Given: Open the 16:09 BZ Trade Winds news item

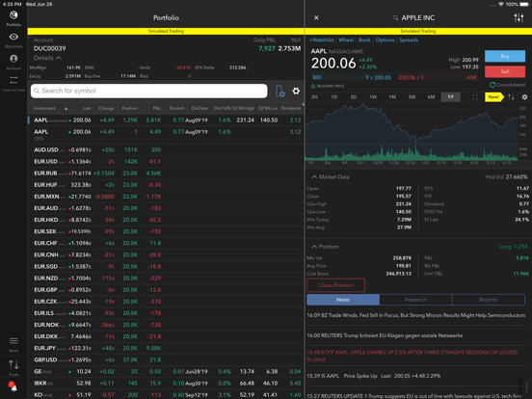Looking at the screenshot, I should [416, 315].
